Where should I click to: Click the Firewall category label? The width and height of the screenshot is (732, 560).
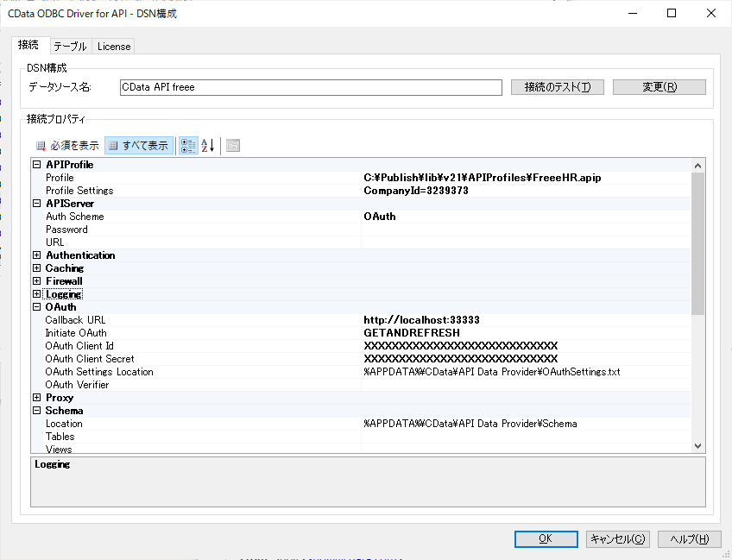[x=64, y=281]
